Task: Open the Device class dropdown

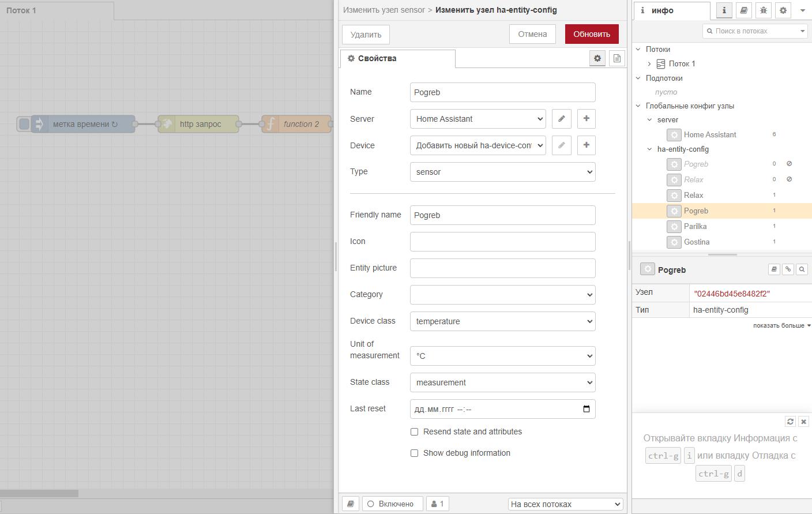Action: [502, 321]
